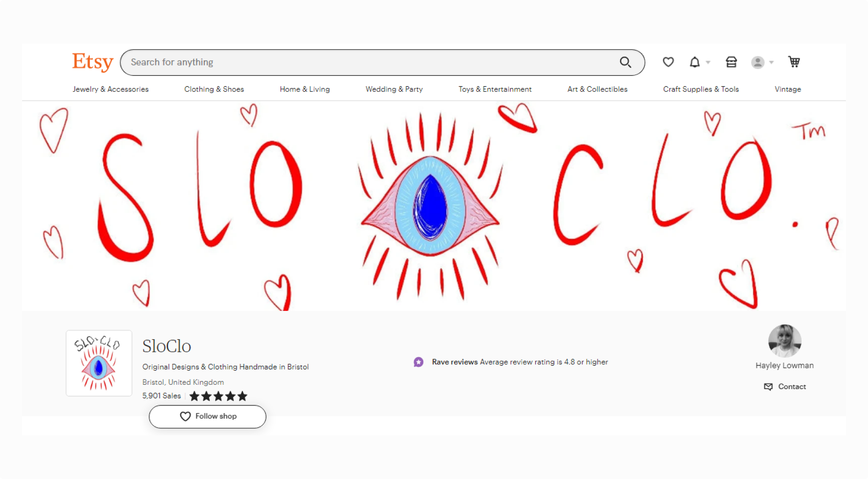Image resolution: width=868 pixels, height=479 pixels.
Task: Open Art & Collectibles category
Action: click(597, 89)
